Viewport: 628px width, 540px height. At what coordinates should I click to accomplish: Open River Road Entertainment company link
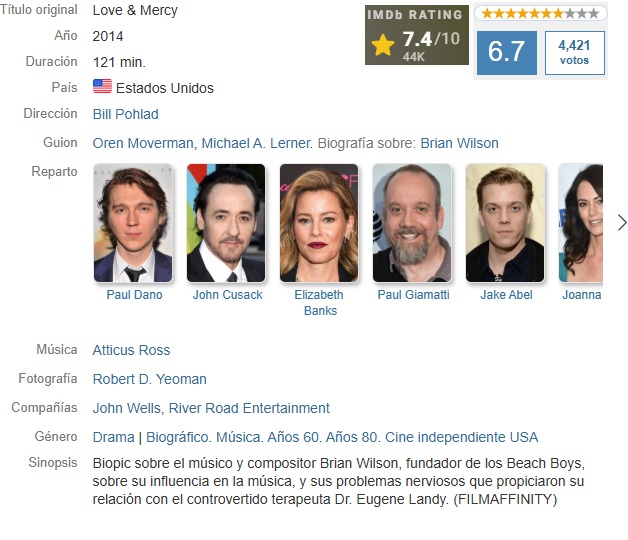(249, 408)
